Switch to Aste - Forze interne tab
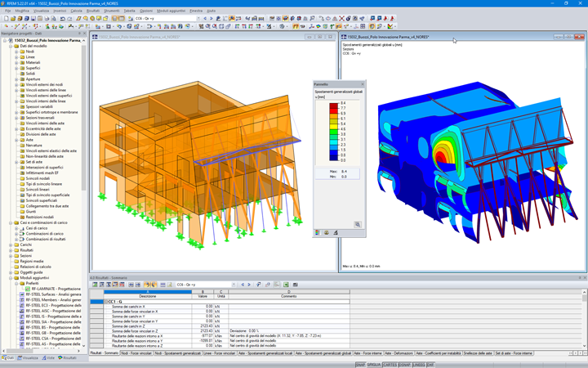The width and height of the screenshot is (588, 368). click(x=367, y=353)
